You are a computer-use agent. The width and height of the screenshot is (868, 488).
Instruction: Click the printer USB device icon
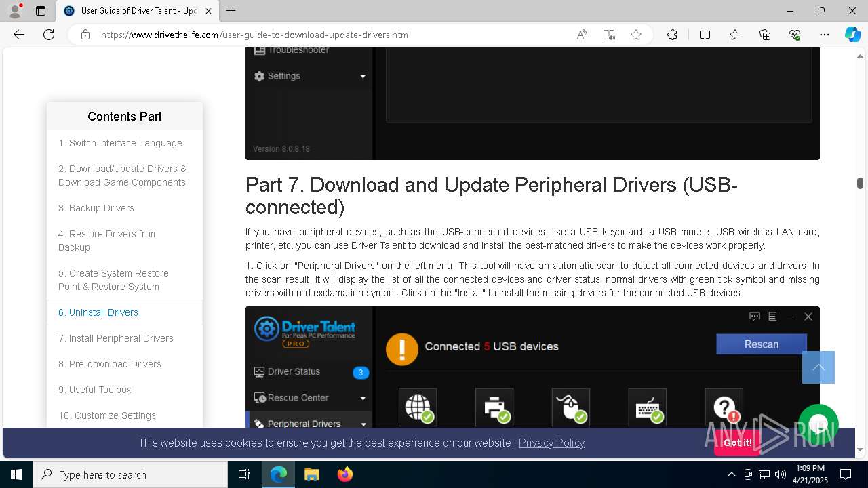pyautogui.click(x=494, y=407)
